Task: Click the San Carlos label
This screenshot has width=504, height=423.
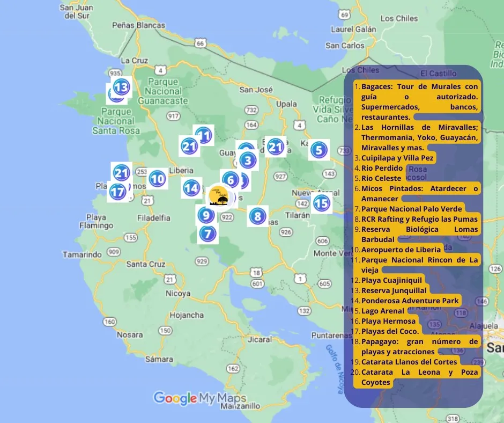Action: (x=345, y=46)
